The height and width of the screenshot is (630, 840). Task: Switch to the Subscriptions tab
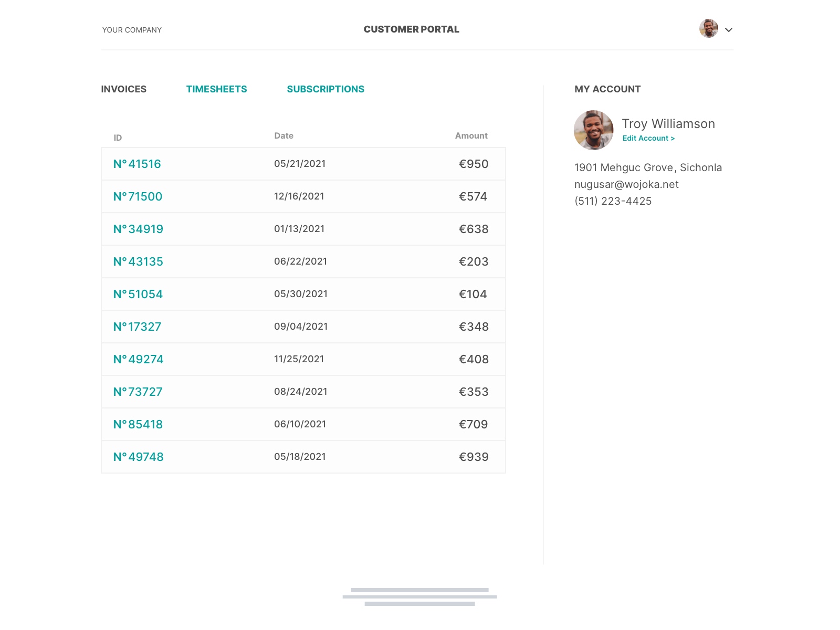(x=325, y=89)
